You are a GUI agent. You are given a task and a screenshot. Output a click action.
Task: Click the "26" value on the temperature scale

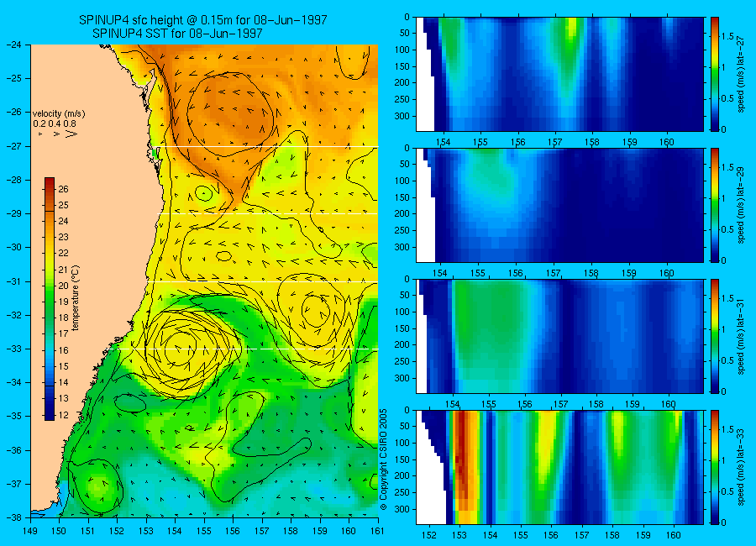[63, 189]
